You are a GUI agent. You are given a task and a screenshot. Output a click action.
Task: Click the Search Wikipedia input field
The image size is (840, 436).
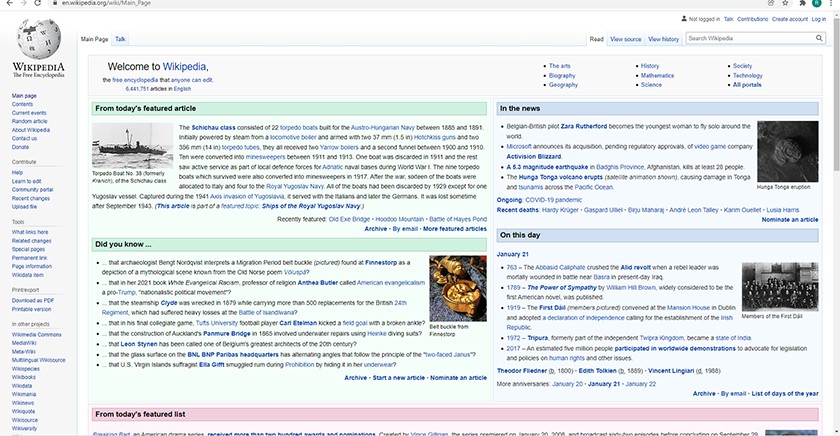(750, 38)
